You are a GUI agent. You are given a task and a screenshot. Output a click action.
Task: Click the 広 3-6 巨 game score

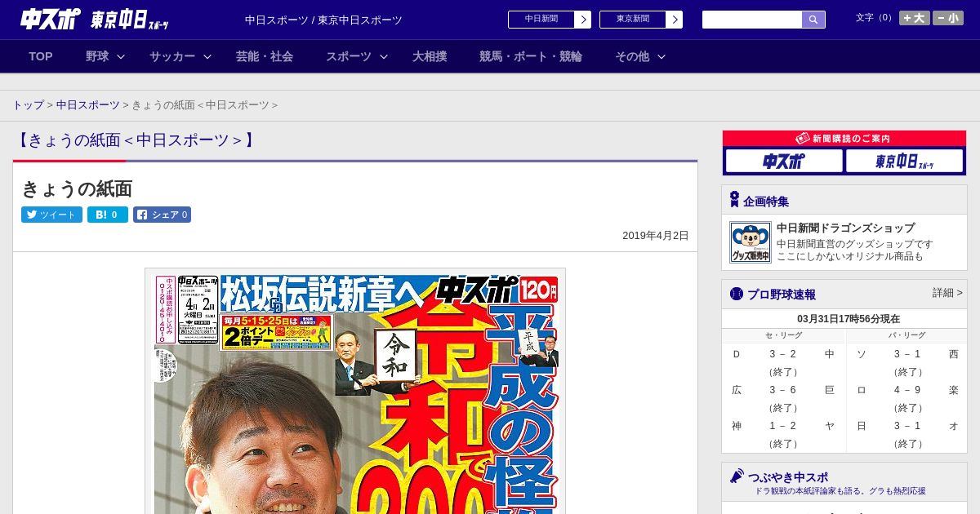(783, 390)
